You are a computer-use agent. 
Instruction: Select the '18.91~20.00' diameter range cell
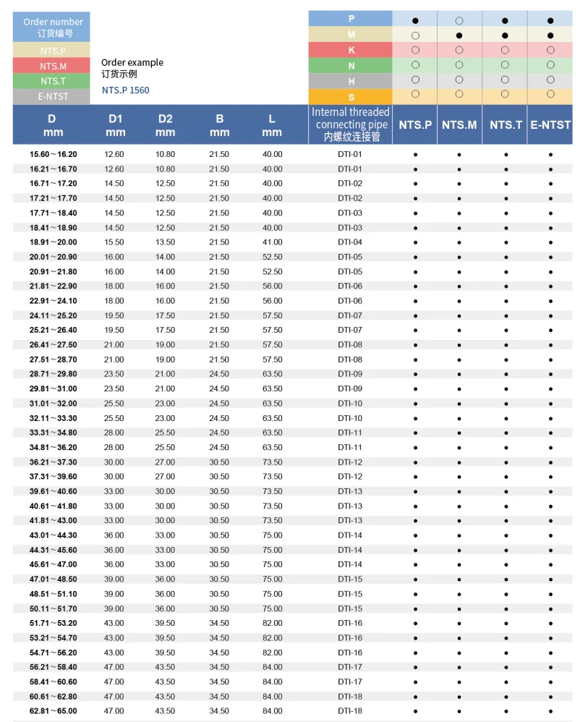[53, 242]
